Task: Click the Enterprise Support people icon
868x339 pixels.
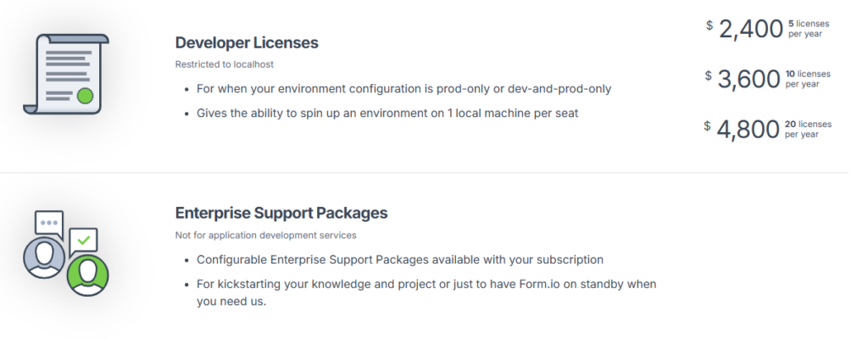Action: pyautogui.click(x=66, y=253)
